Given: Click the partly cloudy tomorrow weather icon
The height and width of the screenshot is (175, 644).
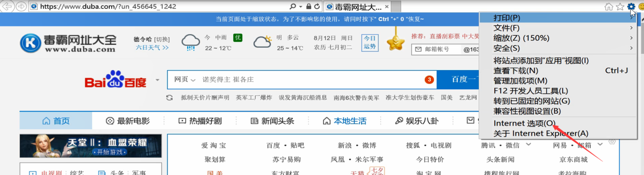Looking at the screenshot, I should [x=262, y=42].
